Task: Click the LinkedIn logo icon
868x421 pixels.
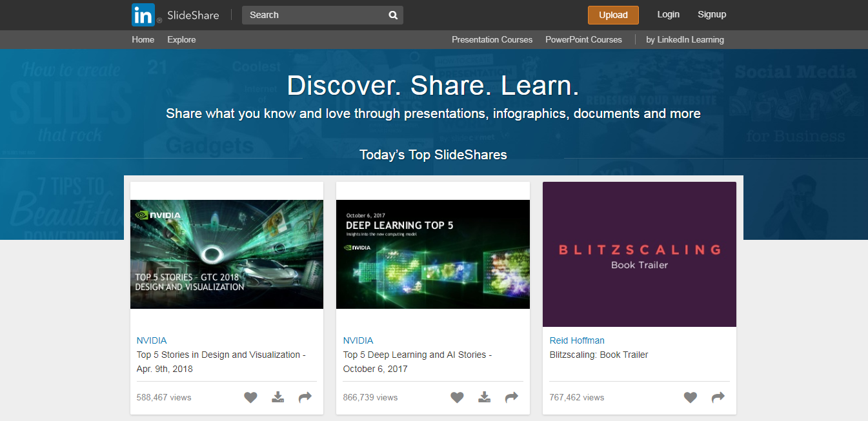Action: [143, 15]
